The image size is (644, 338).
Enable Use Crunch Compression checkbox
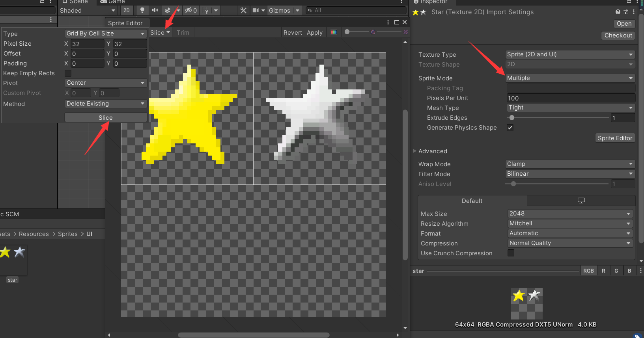coord(511,253)
